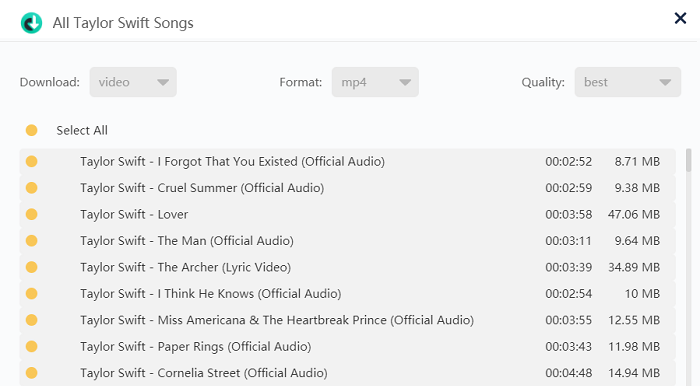Open the Format dropdown showing mp4
Viewport: 700px width, 386px height.
[x=375, y=82]
